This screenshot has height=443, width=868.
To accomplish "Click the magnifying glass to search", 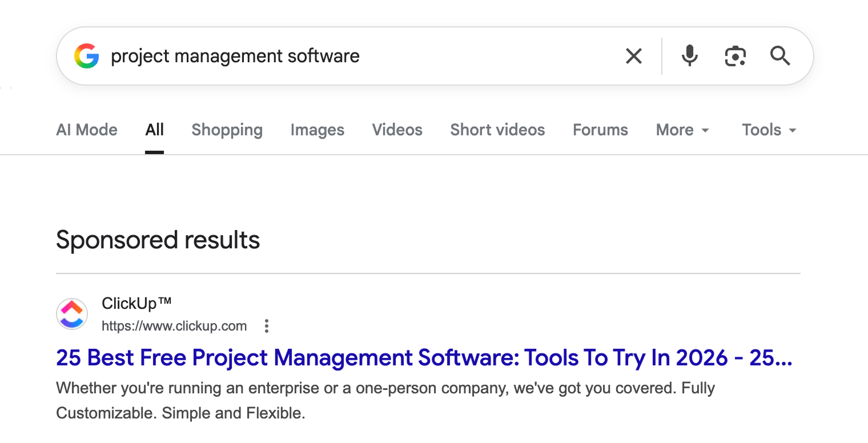I will coord(780,55).
